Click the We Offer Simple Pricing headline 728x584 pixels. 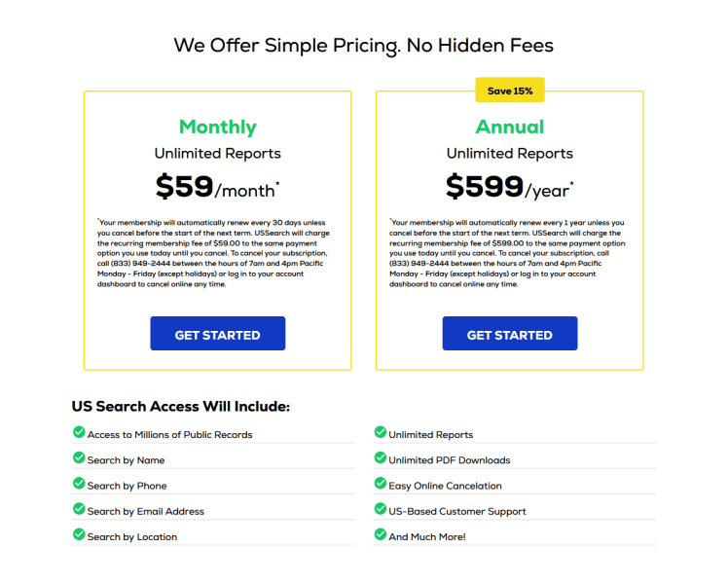[364, 46]
